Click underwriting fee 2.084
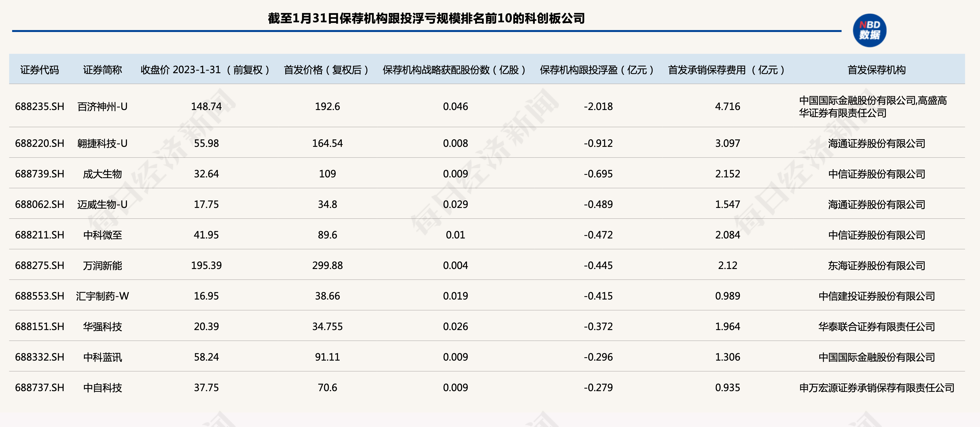 [727, 235]
